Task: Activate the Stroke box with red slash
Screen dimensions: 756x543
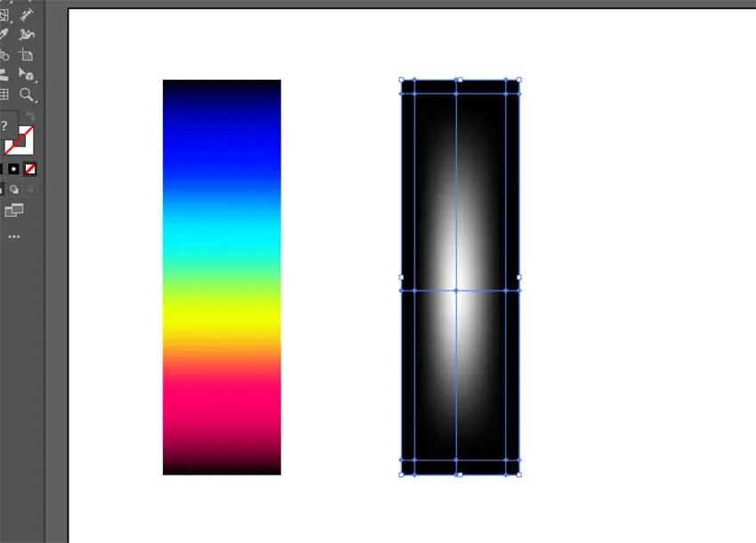Action: point(20,141)
